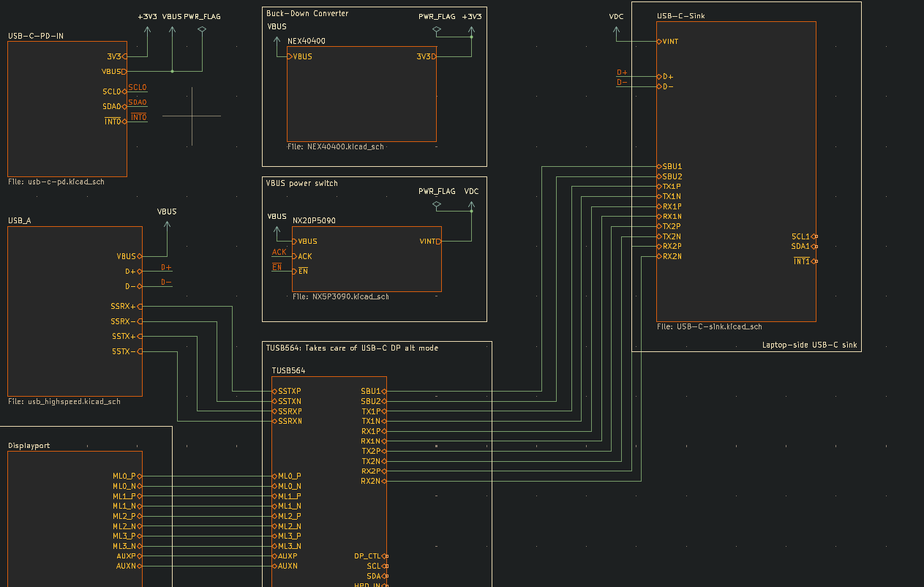Click the 'File: usb-c-pd.kicad_sch' text
Screen dimensions: 924x587
tap(56, 182)
